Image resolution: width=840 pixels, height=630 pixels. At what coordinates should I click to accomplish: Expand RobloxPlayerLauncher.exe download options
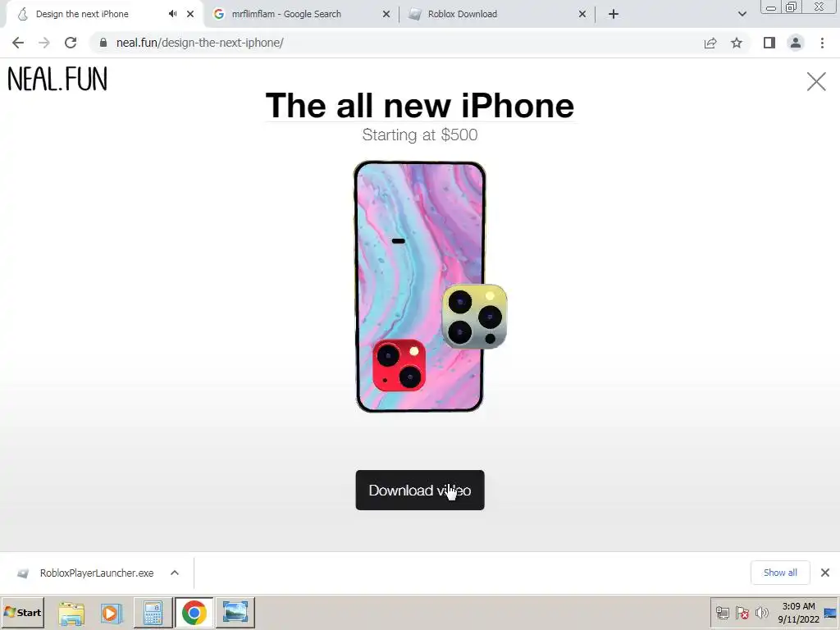pyautogui.click(x=175, y=573)
